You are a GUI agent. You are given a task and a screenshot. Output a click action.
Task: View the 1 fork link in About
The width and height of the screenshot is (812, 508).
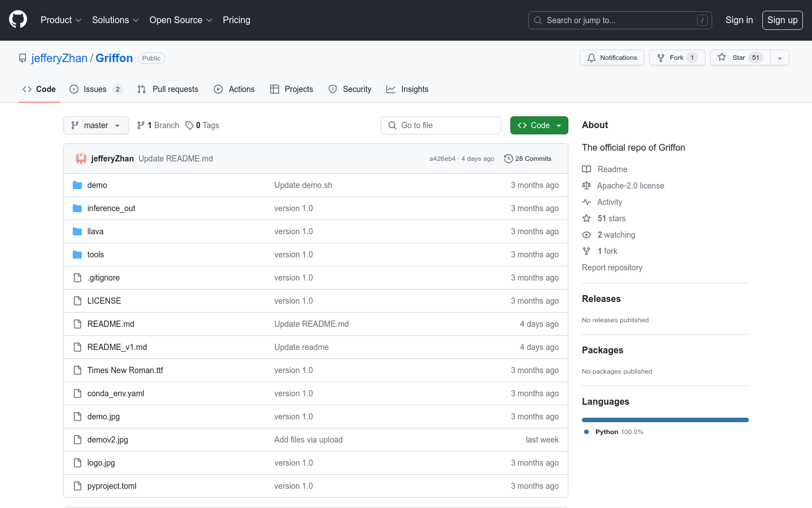coord(600,251)
